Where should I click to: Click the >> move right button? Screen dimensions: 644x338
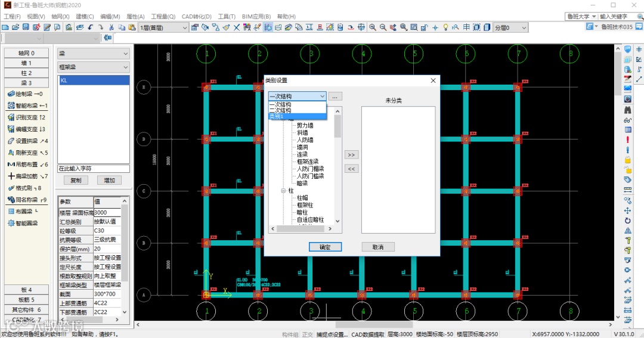pos(351,155)
